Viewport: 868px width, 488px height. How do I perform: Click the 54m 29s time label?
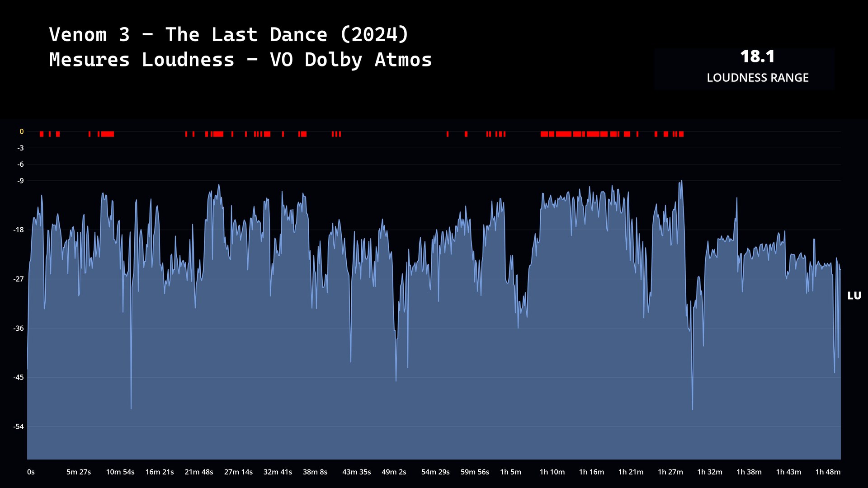435,472
